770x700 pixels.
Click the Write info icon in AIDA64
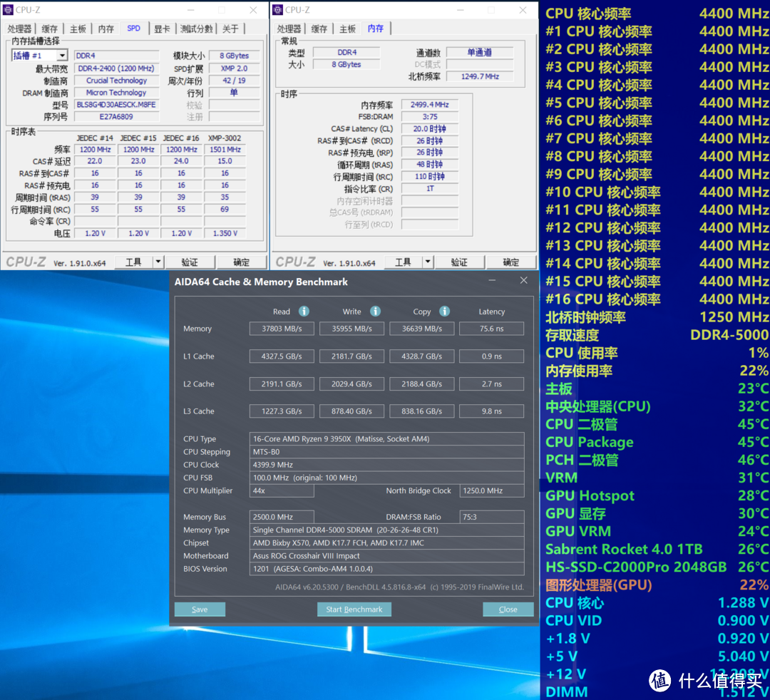point(375,312)
